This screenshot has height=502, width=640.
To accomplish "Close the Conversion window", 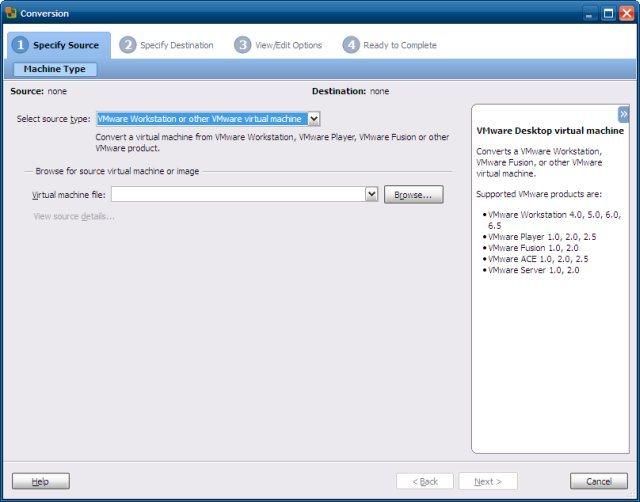I will coord(627,13).
